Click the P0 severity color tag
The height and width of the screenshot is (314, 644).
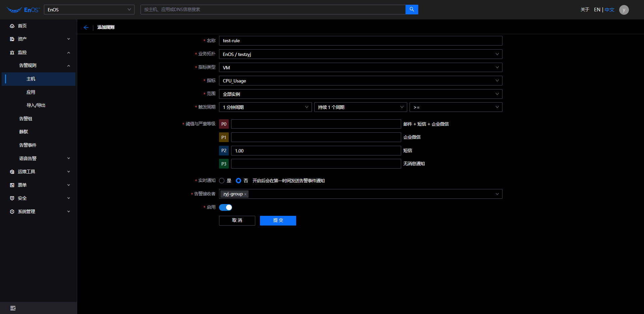[224, 124]
